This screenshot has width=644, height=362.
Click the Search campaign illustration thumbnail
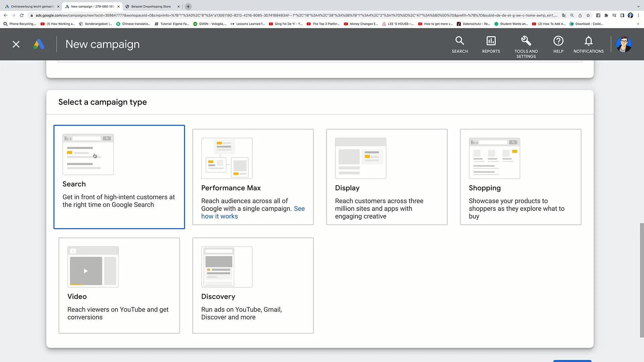pyautogui.click(x=88, y=154)
